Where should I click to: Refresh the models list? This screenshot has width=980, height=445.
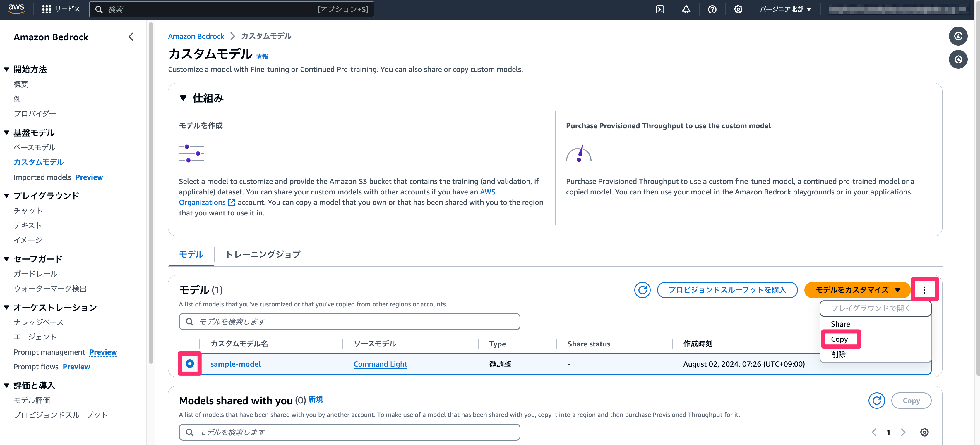[642, 290]
